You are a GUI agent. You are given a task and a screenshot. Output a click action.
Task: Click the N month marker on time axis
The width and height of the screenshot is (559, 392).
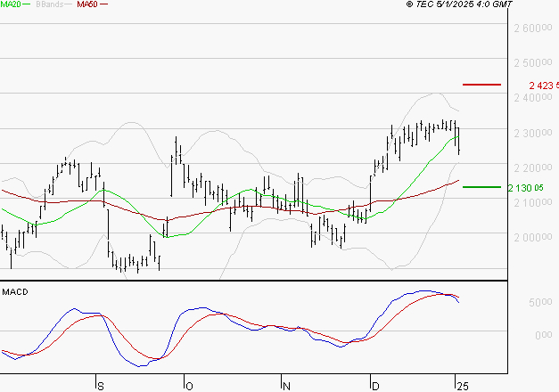point(286,386)
